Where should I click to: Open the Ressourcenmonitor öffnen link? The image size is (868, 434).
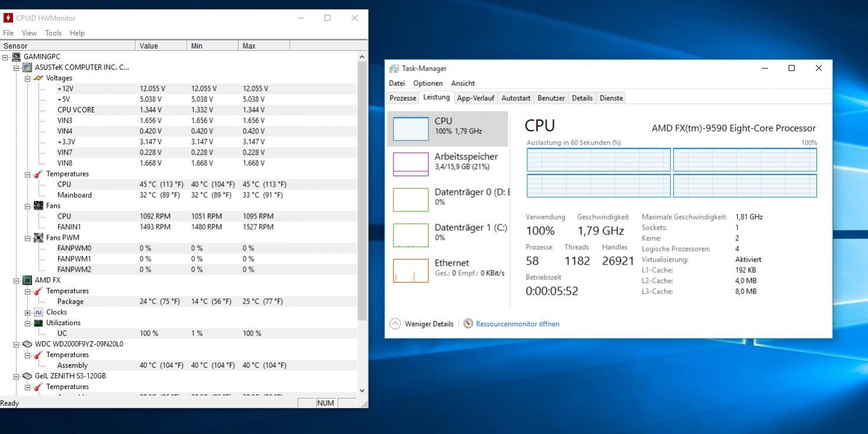click(517, 324)
